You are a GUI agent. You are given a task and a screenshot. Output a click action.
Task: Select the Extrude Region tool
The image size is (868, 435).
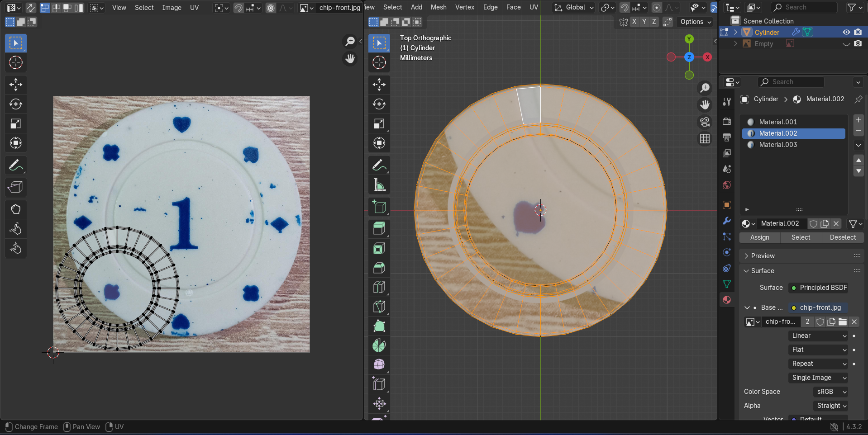coord(379,228)
